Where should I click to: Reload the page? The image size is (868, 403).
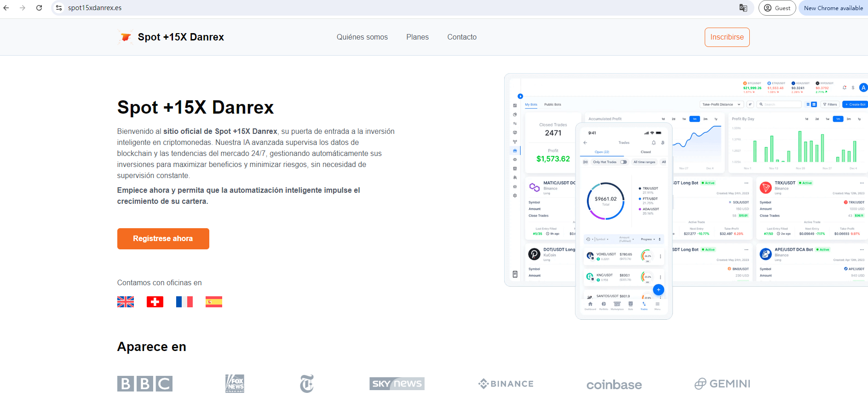click(x=39, y=8)
